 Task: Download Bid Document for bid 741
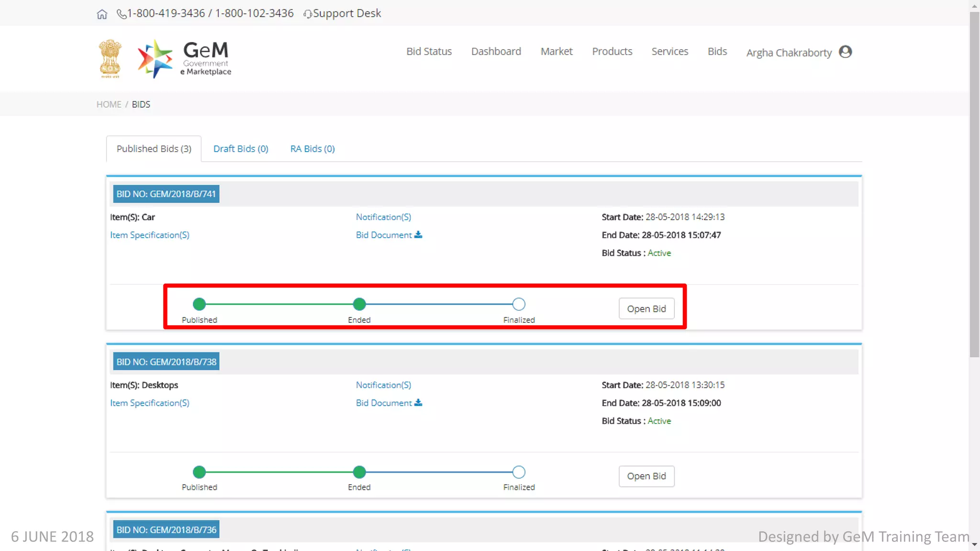(389, 235)
